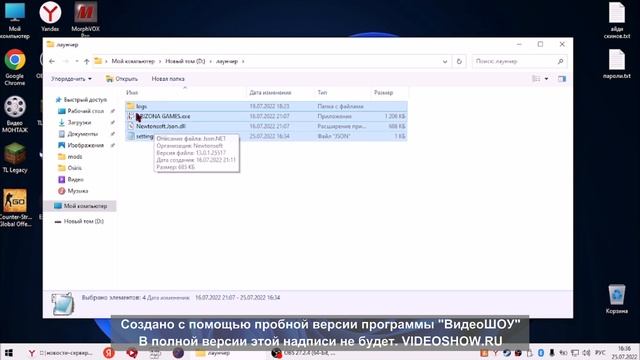This screenshot has height=360, width=640.
Task: Toggle the preview pane icon
Action: click(x=562, y=79)
